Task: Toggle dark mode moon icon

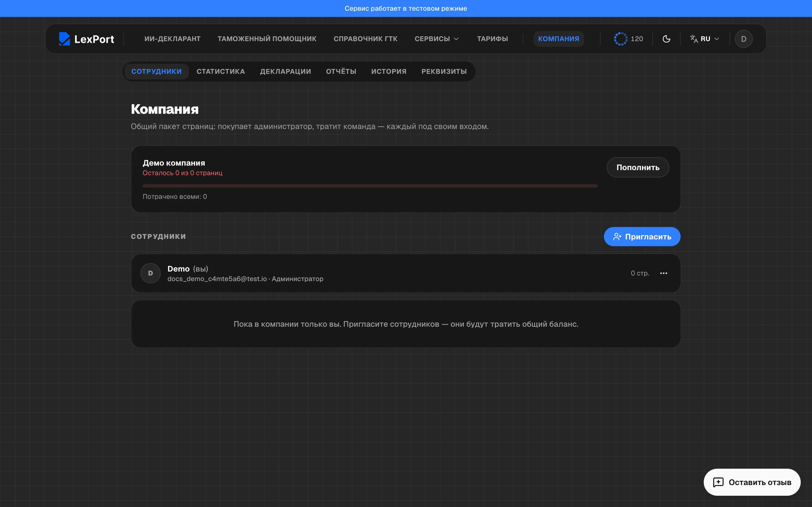Action: click(667, 39)
